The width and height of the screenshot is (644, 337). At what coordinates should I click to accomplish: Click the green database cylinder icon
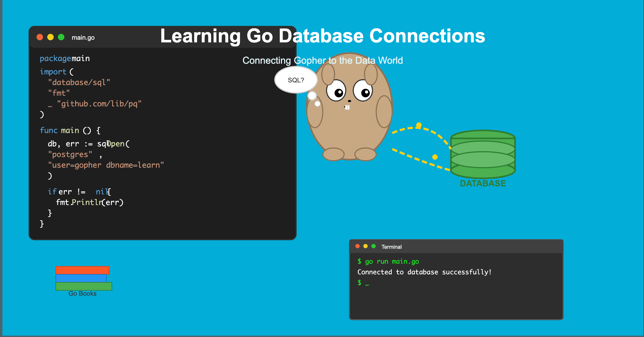(483, 154)
